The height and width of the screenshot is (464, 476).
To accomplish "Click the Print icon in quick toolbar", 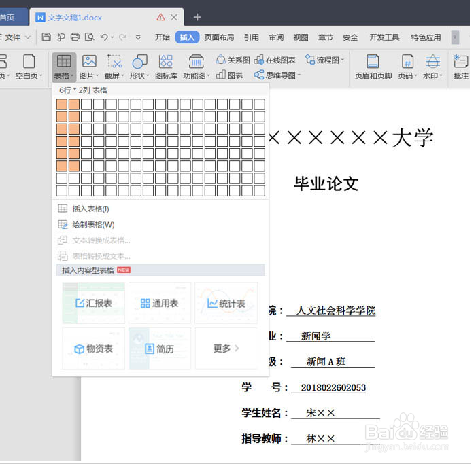I will pyautogui.click(x=75, y=37).
